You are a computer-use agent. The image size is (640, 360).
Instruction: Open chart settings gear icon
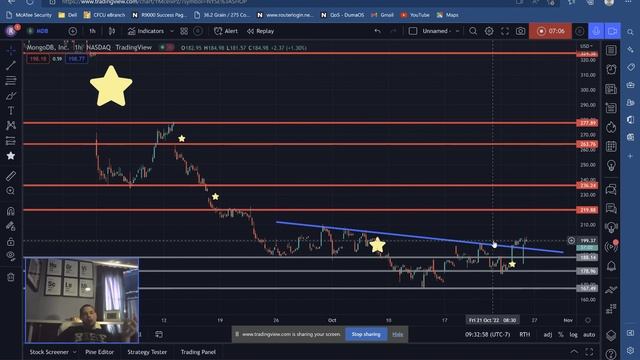coord(489,31)
